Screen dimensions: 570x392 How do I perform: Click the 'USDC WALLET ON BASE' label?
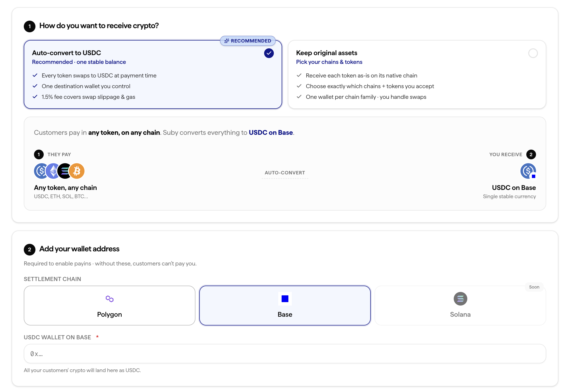tap(57, 337)
